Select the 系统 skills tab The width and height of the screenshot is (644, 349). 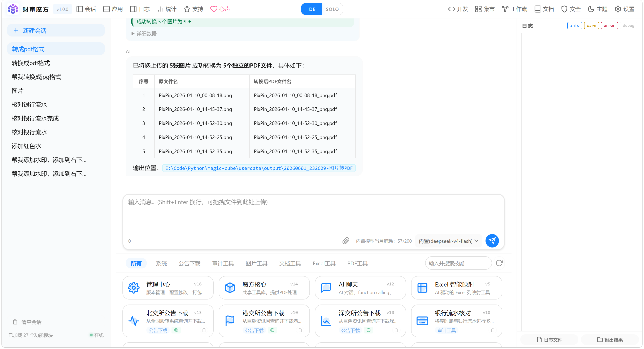[161, 263]
